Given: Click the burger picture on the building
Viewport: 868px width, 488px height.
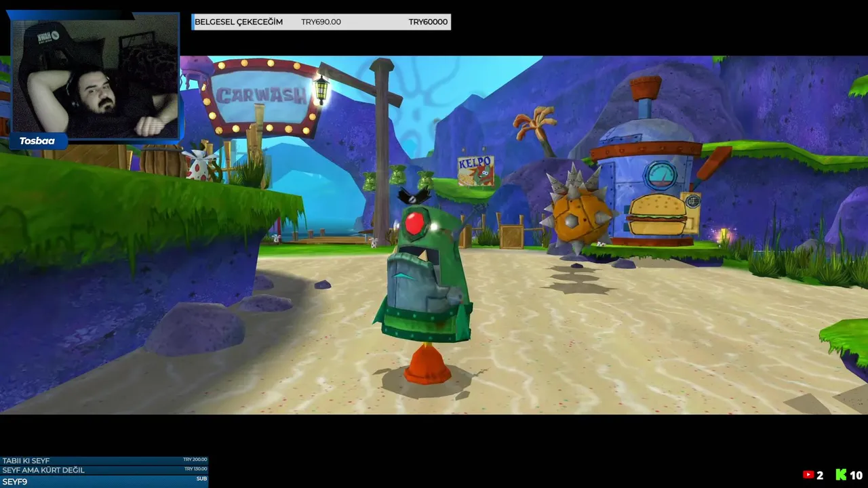Looking at the screenshot, I should pos(656,214).
